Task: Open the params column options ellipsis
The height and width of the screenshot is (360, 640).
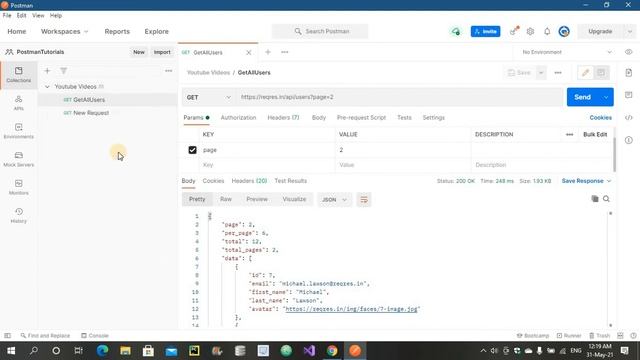Action: [569, 134]
